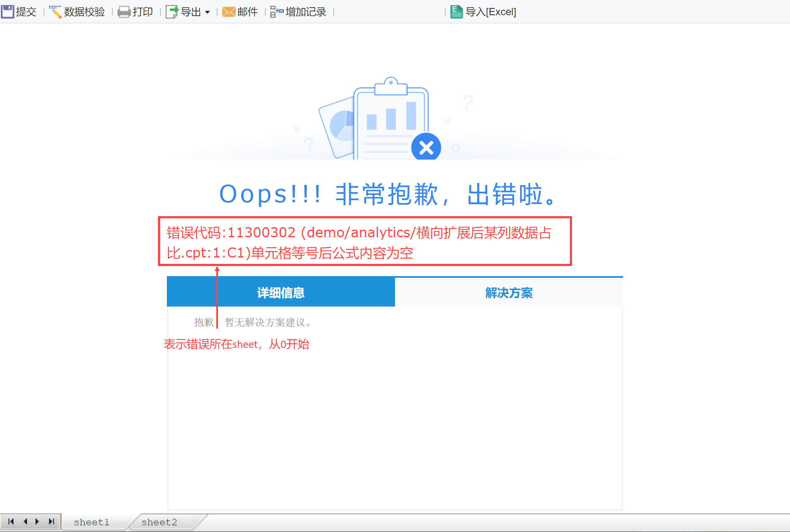Click the 暂无解决方案建议 text
Image resolution: width=790 pixels, height=532 pixels.
coord(268,323)
